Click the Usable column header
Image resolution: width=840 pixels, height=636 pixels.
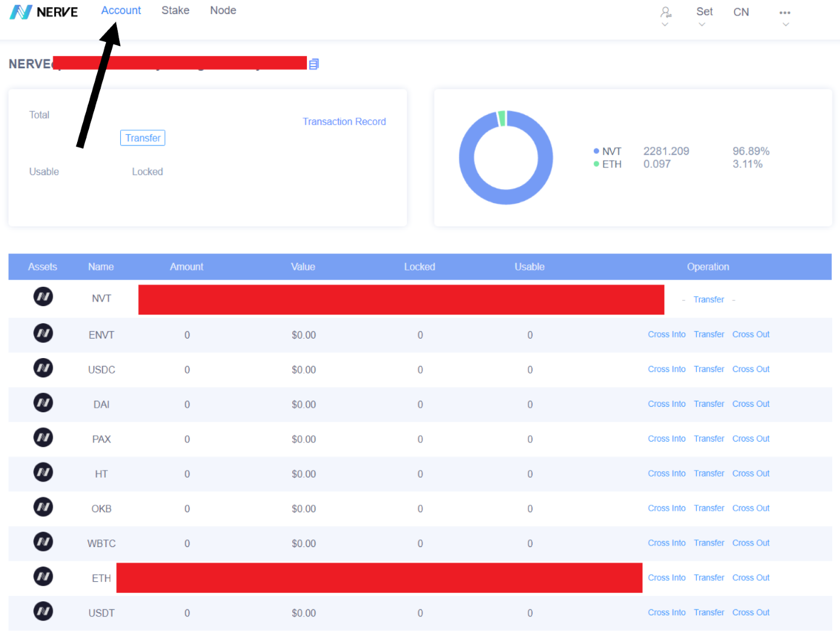pos(530,267)
